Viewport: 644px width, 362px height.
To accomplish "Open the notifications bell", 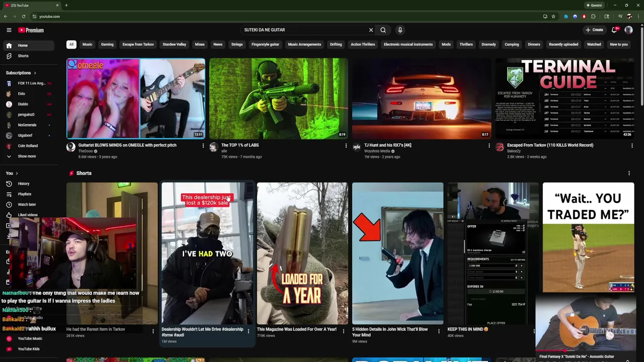I will [614, 30].
